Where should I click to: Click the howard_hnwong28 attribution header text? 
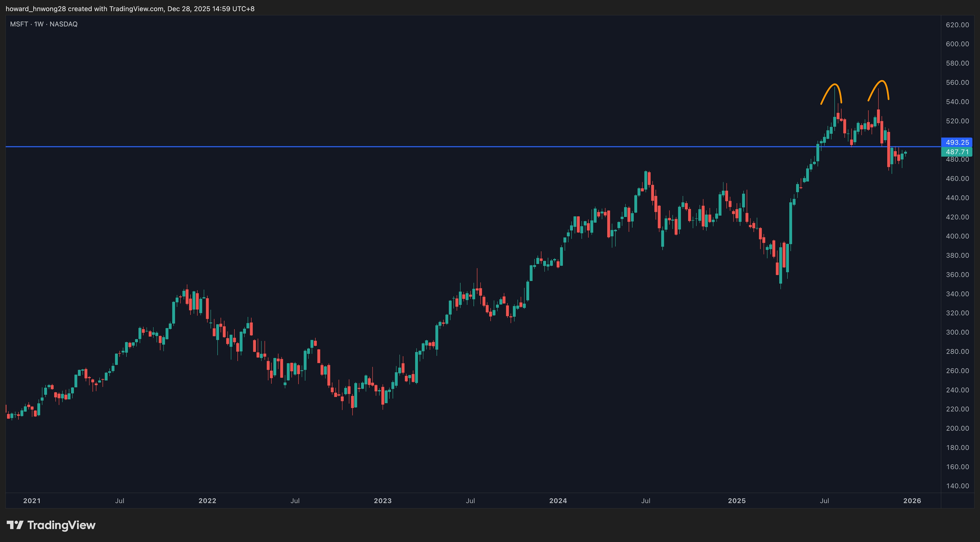130,8
